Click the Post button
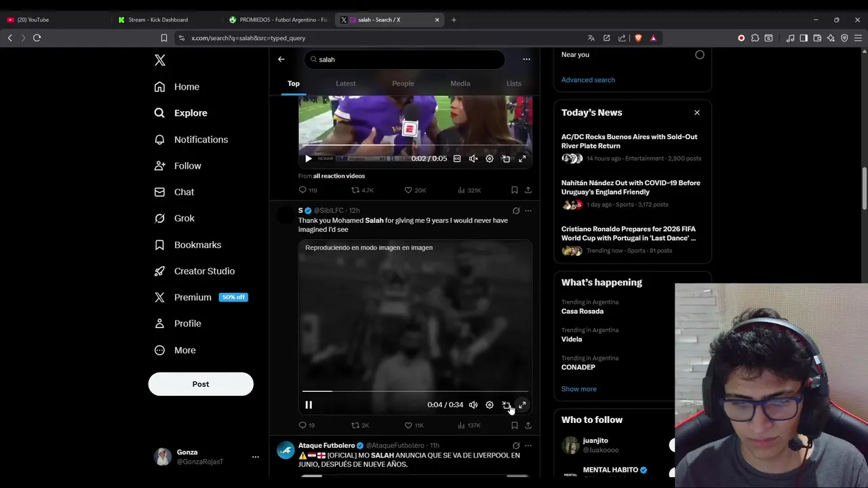Image resolution: width=868 pixels, height=488 pixels. pyautogui.click(x=201, y=384)
